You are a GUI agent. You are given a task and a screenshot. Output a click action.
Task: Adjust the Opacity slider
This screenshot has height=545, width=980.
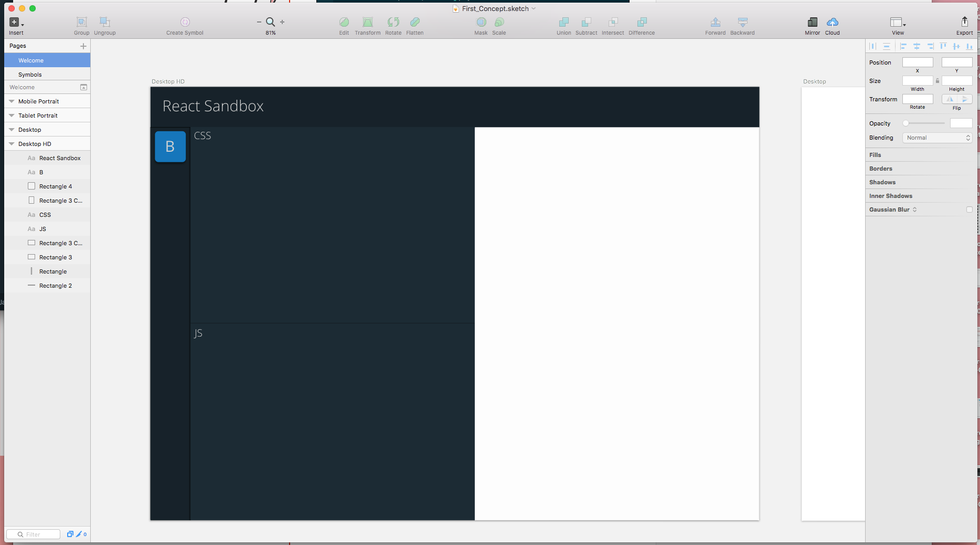[923, 123]
